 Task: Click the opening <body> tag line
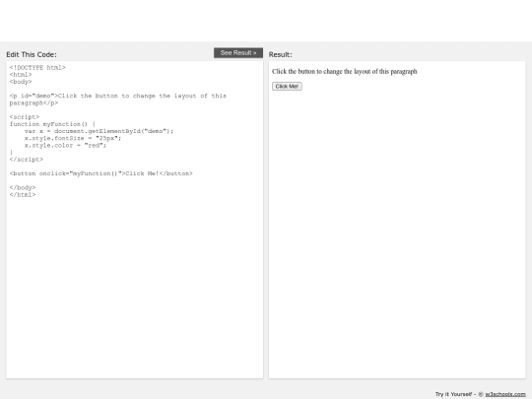(x=21, y=82)
